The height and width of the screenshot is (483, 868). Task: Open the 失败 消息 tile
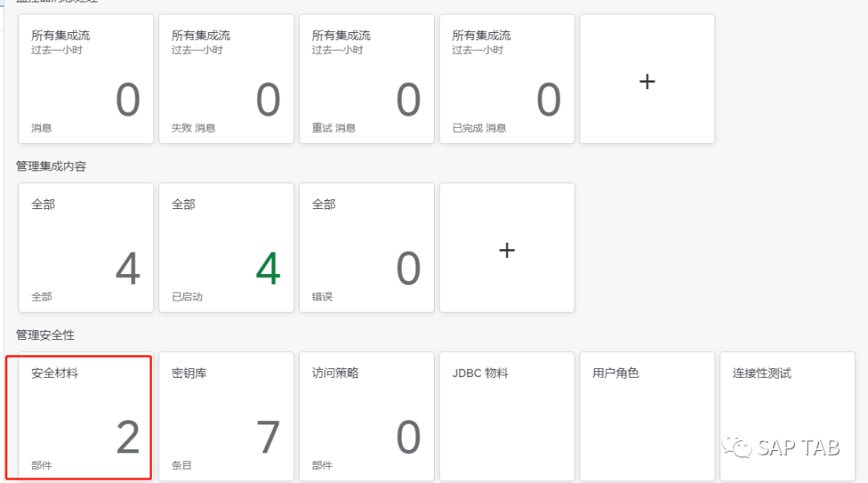[227, 79]
